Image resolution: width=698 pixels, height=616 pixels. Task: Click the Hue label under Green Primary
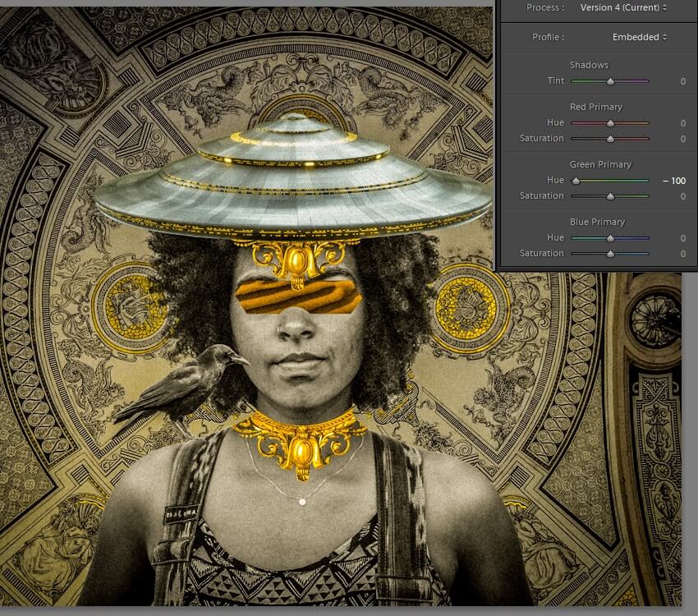[555, 180]
